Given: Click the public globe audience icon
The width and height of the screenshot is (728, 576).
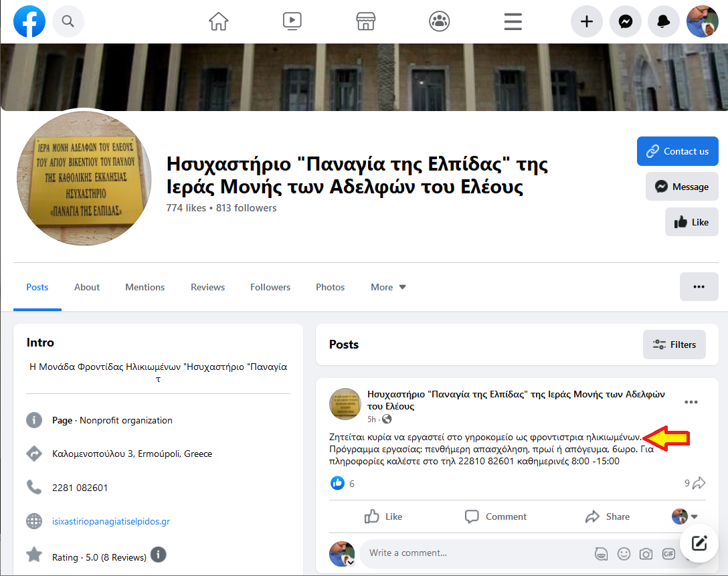Looking at the screenshot, I should [387, 419].
